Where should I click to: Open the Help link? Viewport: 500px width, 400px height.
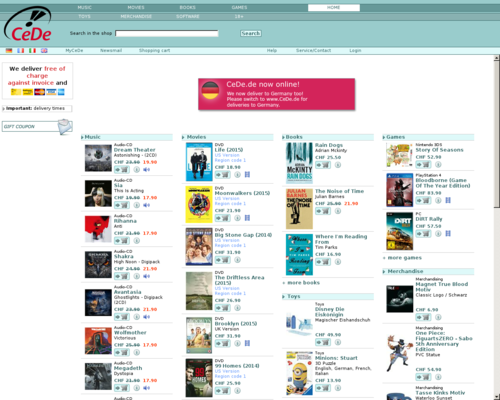pos(272,50)
